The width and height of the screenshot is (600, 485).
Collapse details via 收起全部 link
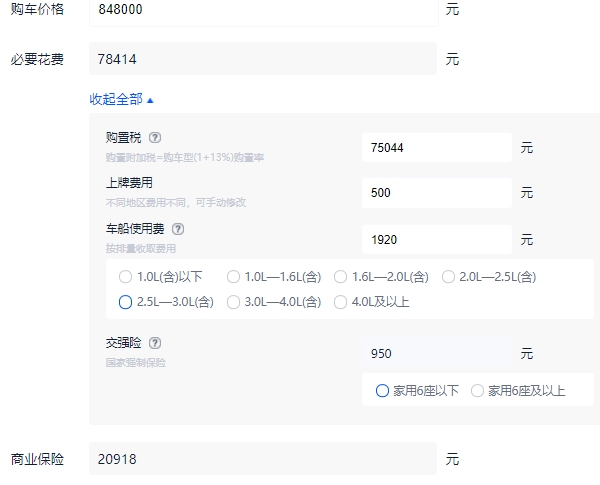click(121, 99)
